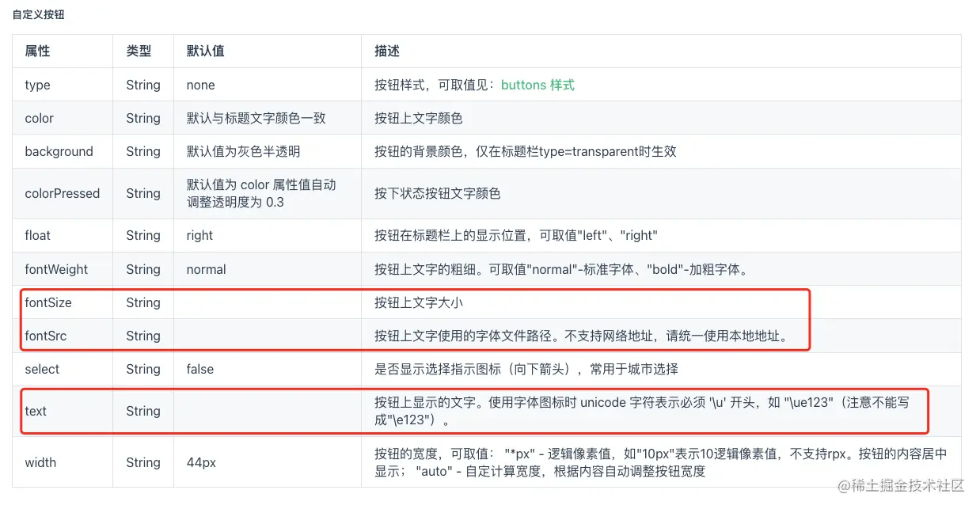Select the "type" attribute cell
Image resolution: width=980 pixels, height=509 pixels.
click(x=37, y=85)
